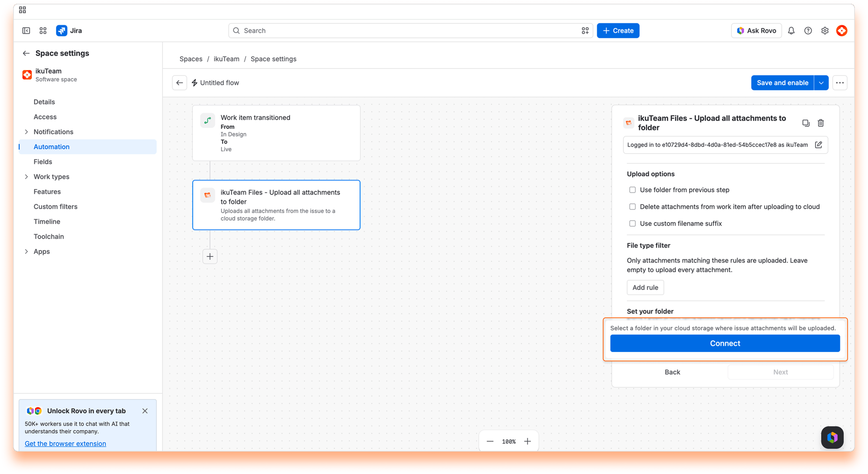Image resolution: width=868 pixels, height=474 pixels.
Task: Click the Save and enable button
Action: click(x=782, y=83)
